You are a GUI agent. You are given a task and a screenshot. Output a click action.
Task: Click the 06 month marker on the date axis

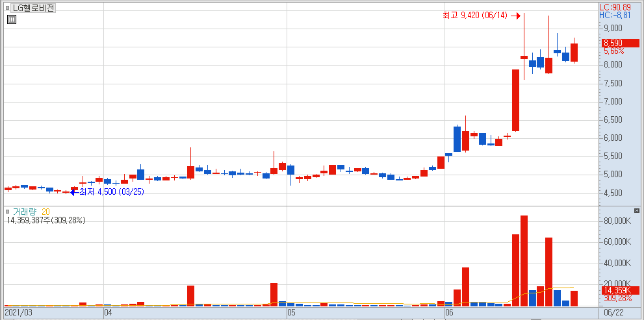click(x=449, y=313)
